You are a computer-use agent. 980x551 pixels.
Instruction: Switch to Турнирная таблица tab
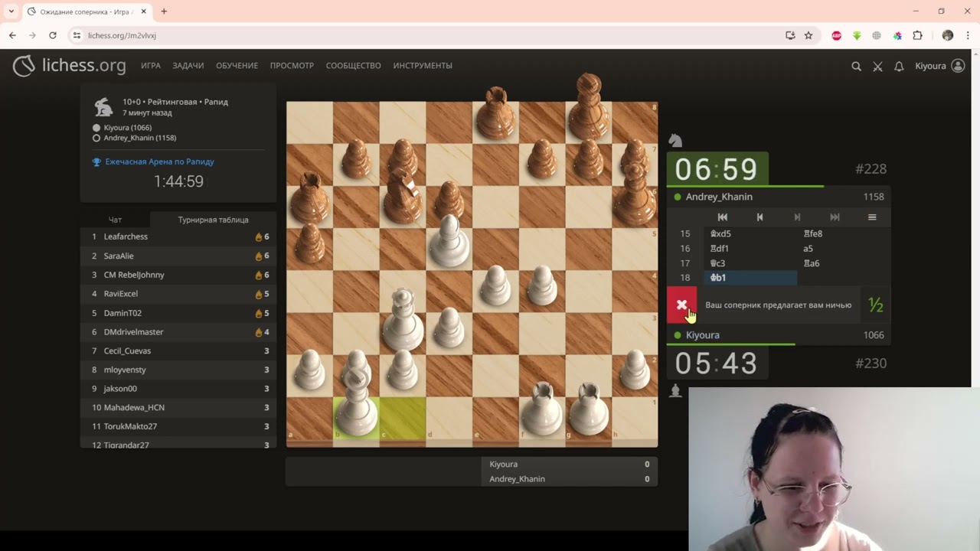pos(214,220)
